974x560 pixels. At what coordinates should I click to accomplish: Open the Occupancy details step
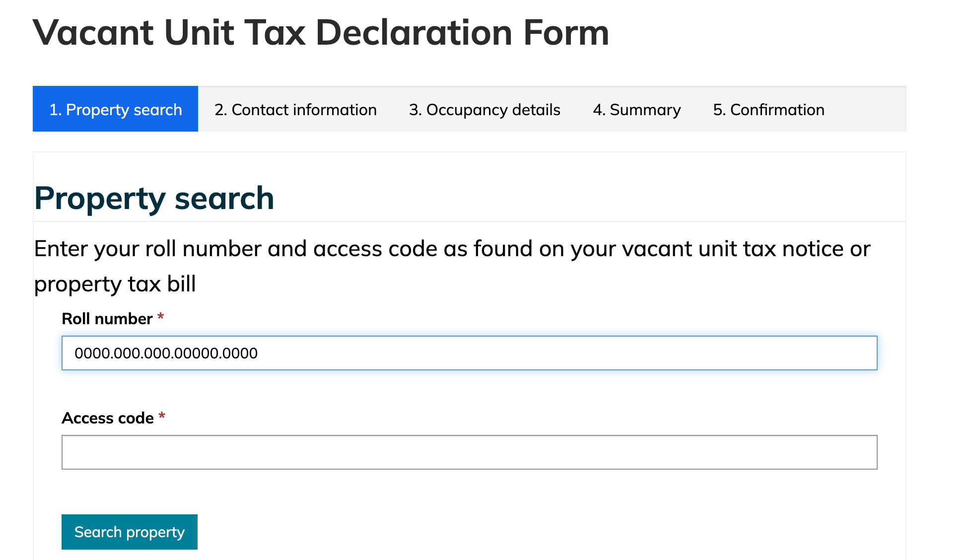485,109
